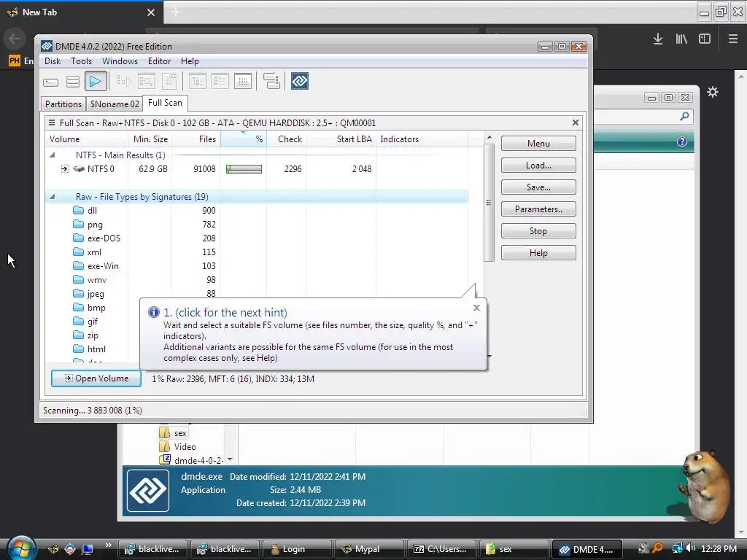The width and height of the screenshot is (747, 560).
Task: Click the DMDE logo toolbar icon
Action: click(300, 81)
